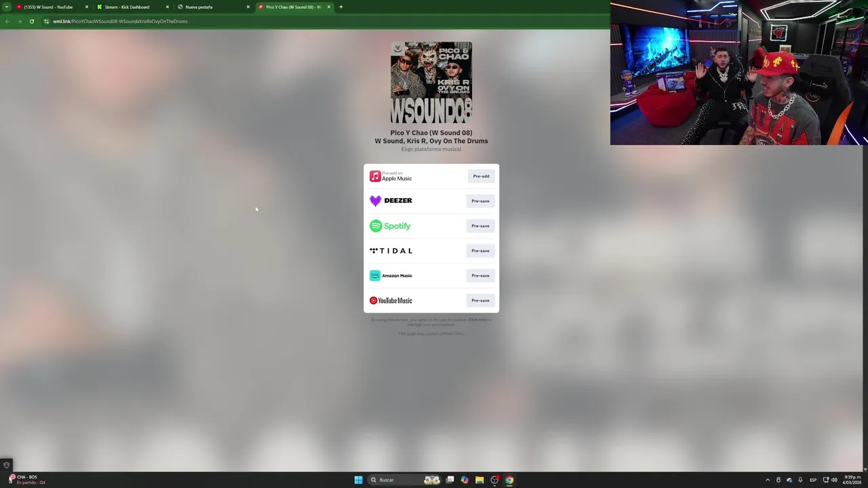Image resolution: width=868 pixels, height=488 pixels.
Task: Click the Spotify logo
Action: pyautogui.click(x=391, y=226)
